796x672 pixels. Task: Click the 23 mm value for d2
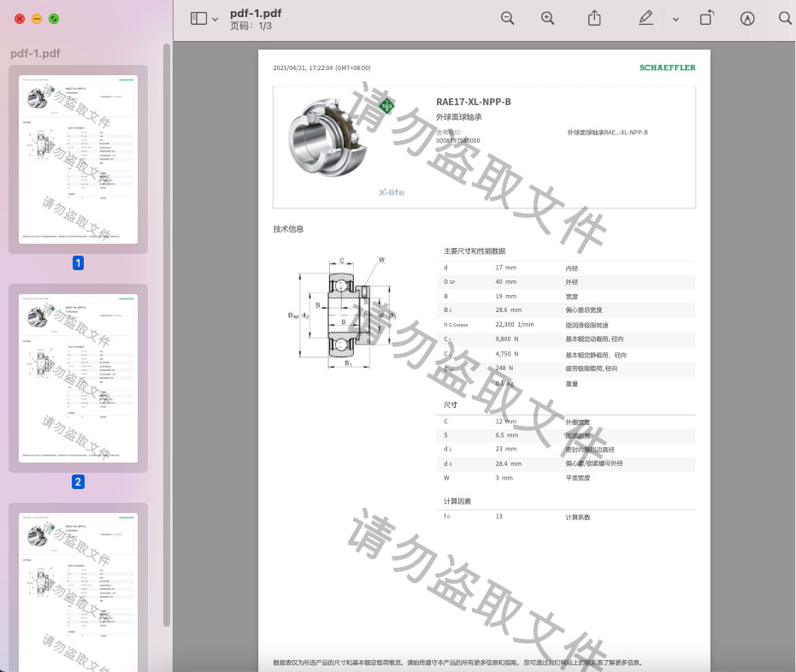tap(506, 449)
